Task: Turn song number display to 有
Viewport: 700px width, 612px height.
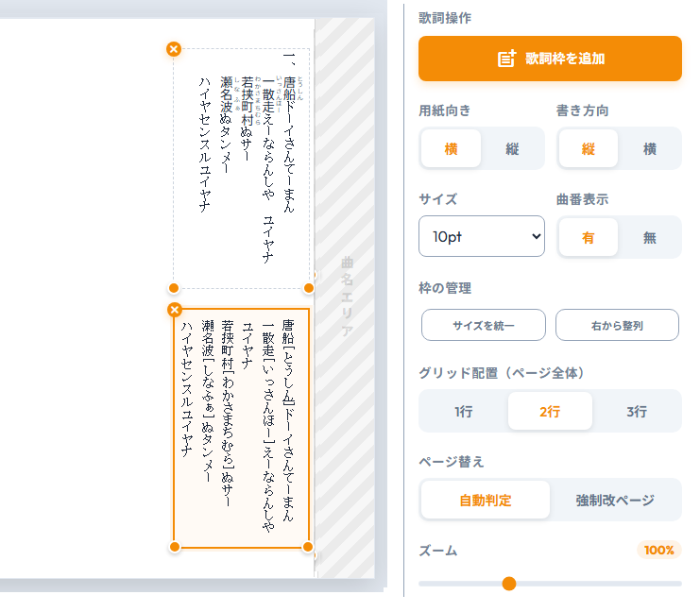Action: coord(588,237)
